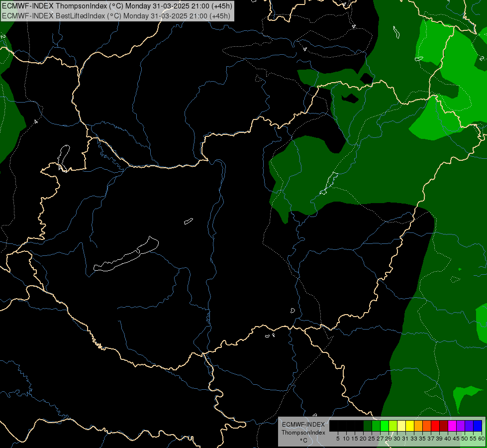
Task: Click the legend scale value '35'
Action: pos(422,439)
